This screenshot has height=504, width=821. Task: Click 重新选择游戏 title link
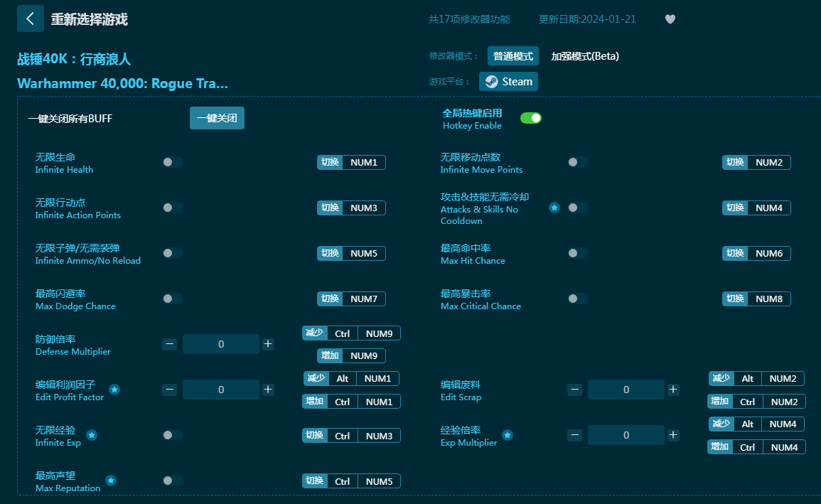point(89,19)
